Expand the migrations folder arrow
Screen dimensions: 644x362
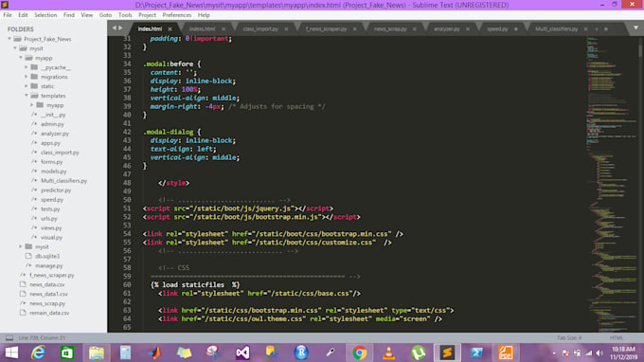pos(27,77)
